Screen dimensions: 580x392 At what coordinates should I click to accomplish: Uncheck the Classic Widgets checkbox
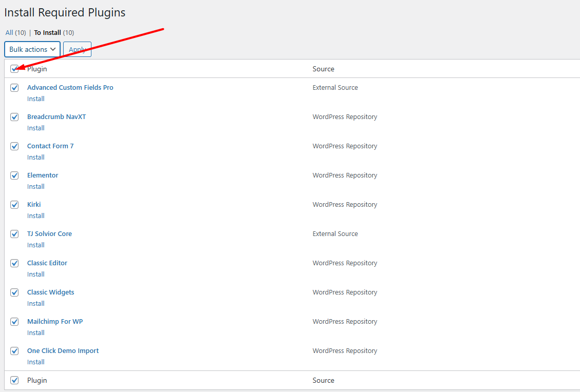(14, 292)
